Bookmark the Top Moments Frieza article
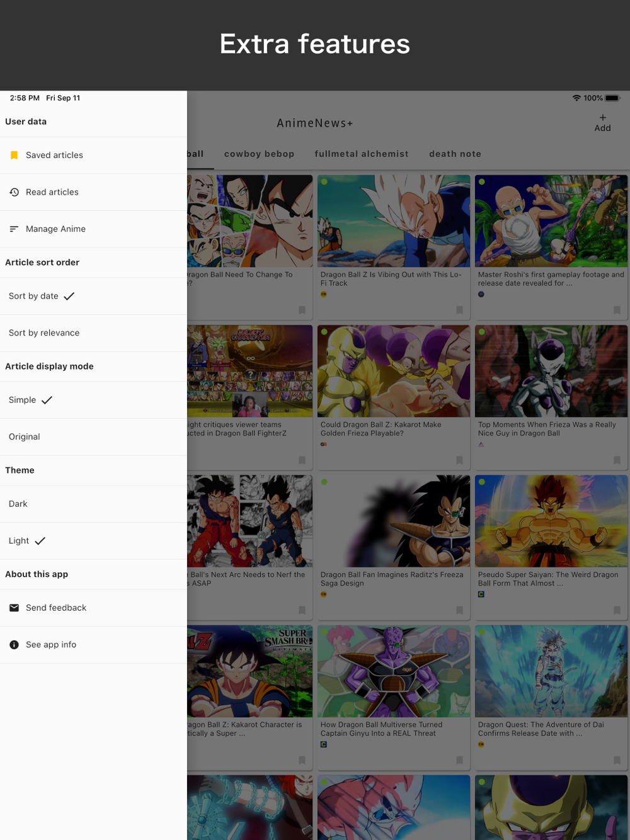Screen dimensions: 630x840 tap(617, 460)
